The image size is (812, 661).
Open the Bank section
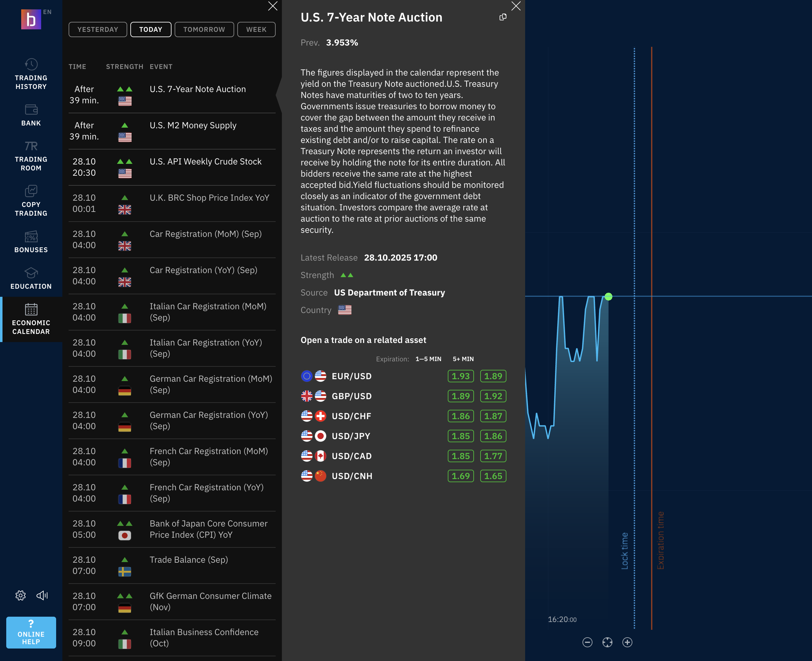(x=31, y=115)
